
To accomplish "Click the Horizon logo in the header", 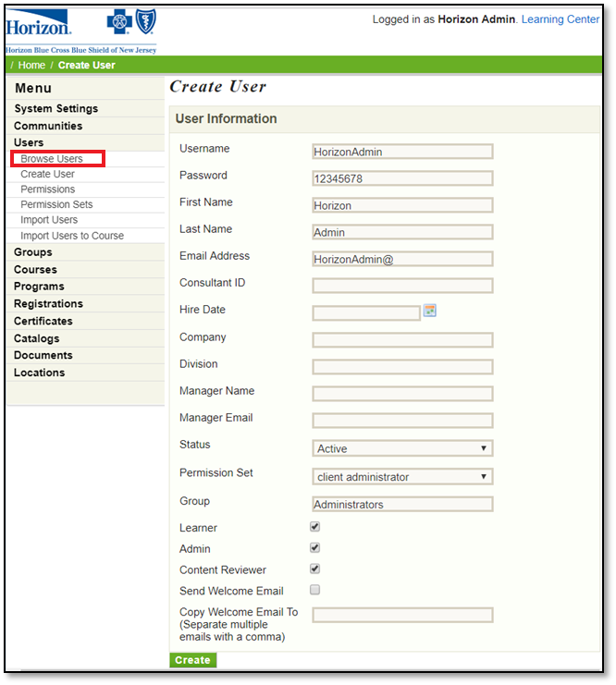I will point(39,23).
